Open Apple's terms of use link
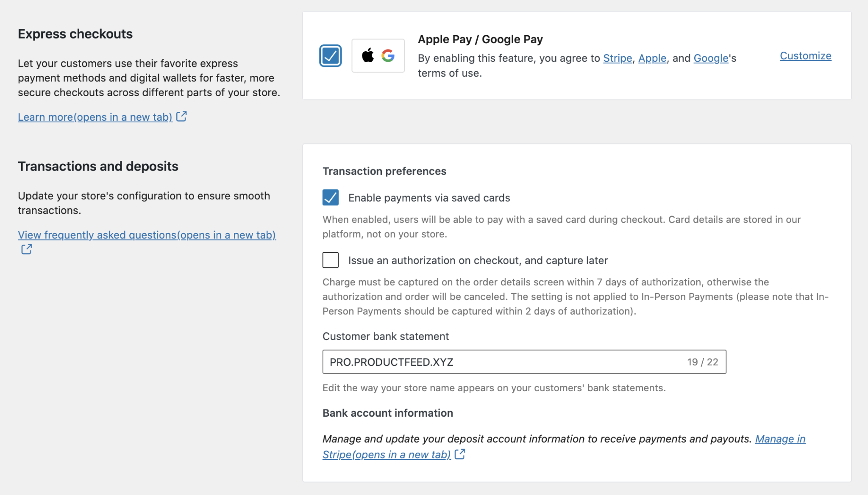The image size is (868, 495). click(652, 58)
